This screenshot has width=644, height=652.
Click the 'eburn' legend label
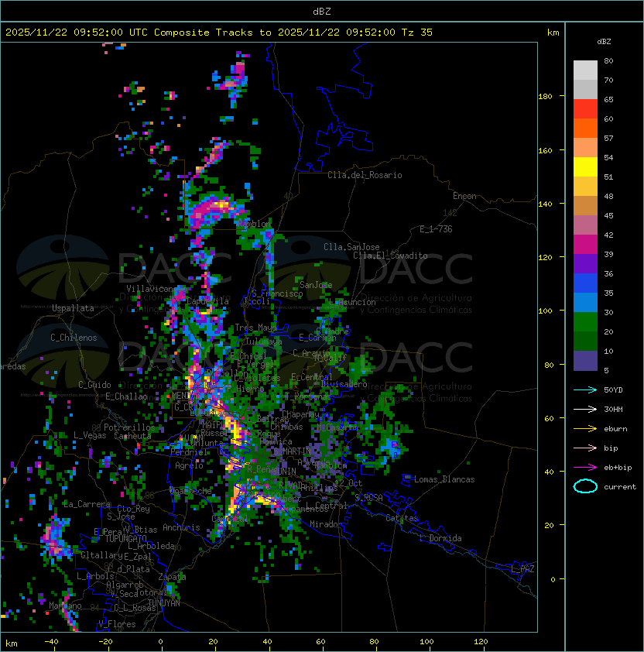point(615,429)
